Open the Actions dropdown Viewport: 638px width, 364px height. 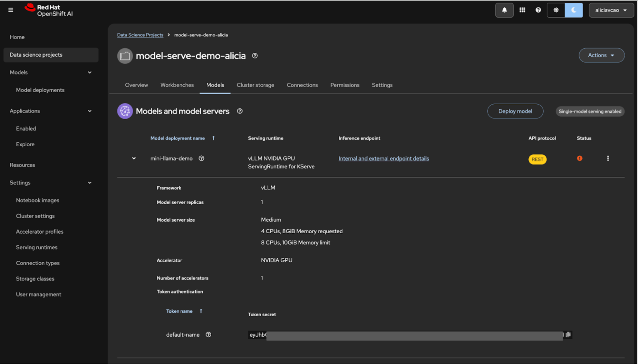(x=601, y=55)
